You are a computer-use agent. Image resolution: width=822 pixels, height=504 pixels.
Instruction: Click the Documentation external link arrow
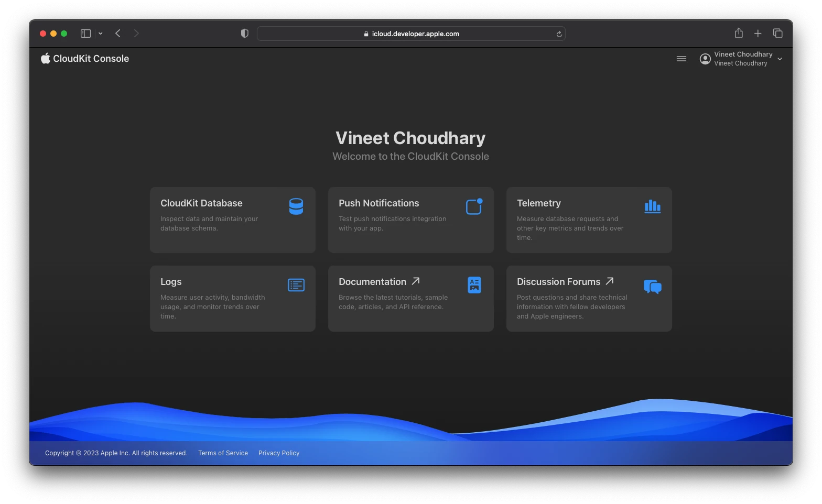point(416,281)
